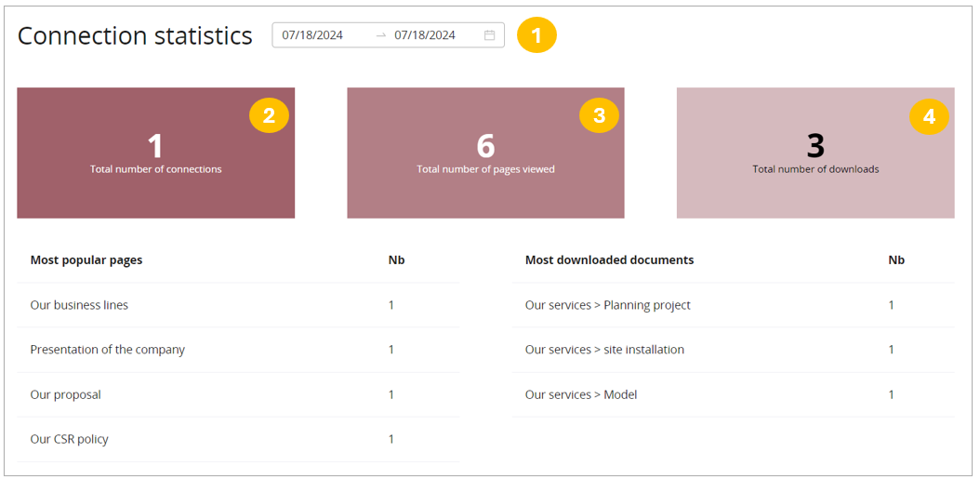
Task: Edit the end date 07/18/2024 field
Action: tap(425, 35)
